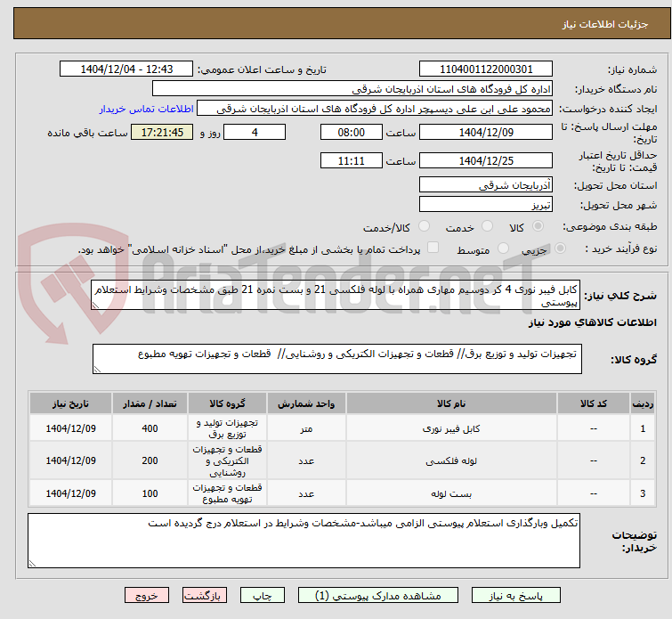The width and height of the screenshot is (672, 619).
Task: Select the 'جزیی' purchase type radio
Action: (x=560, y=248)
